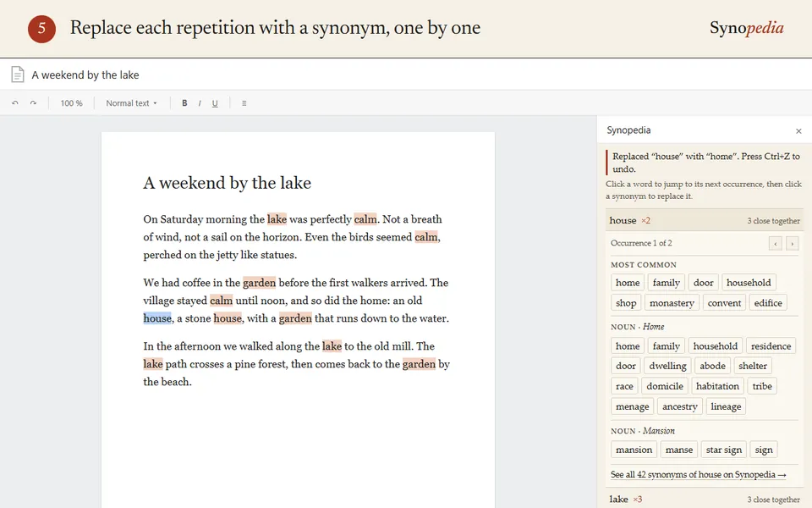Toggle italic formatting
This screenshot has width=812, height=508.
[x=200, y=103]
